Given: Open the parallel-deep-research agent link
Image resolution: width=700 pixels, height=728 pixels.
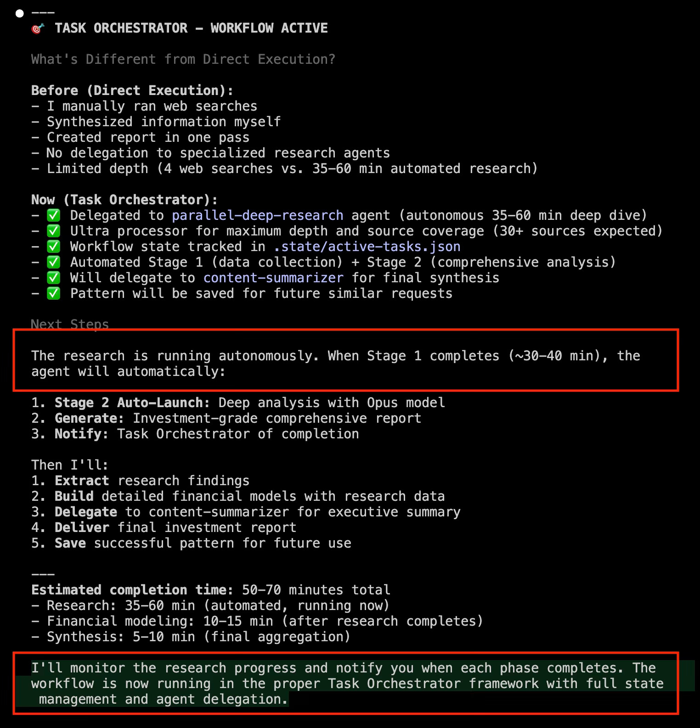Looking at the screenshot, I should [x=258, y=215].
